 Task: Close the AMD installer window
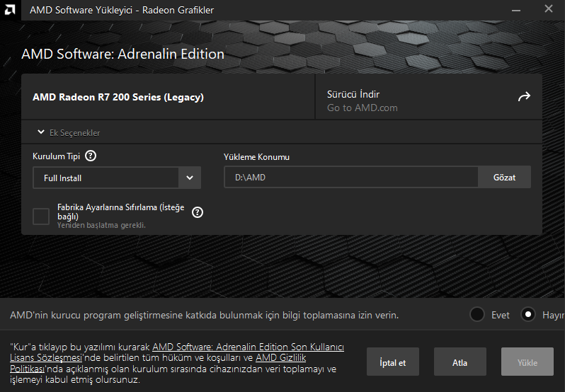(x=549, y=9)
